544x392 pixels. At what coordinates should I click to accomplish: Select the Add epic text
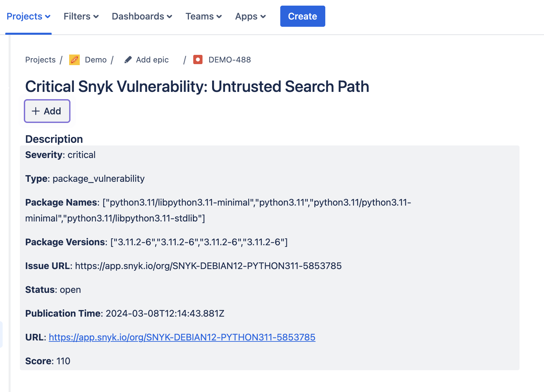tap(152, 60)
